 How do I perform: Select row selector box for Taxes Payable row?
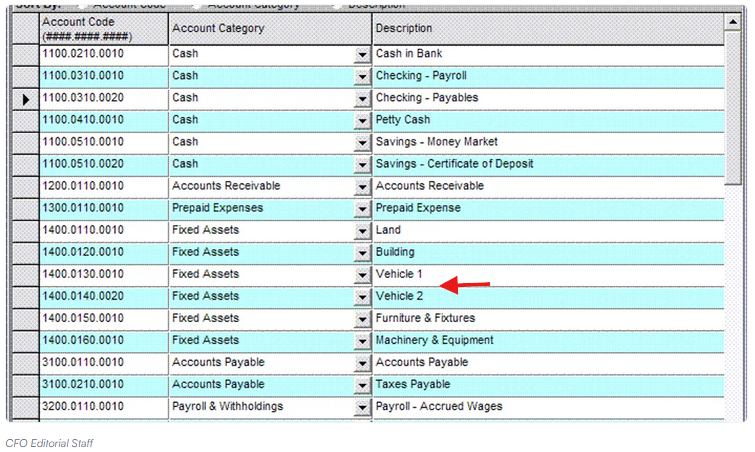[x=26, y=386]
